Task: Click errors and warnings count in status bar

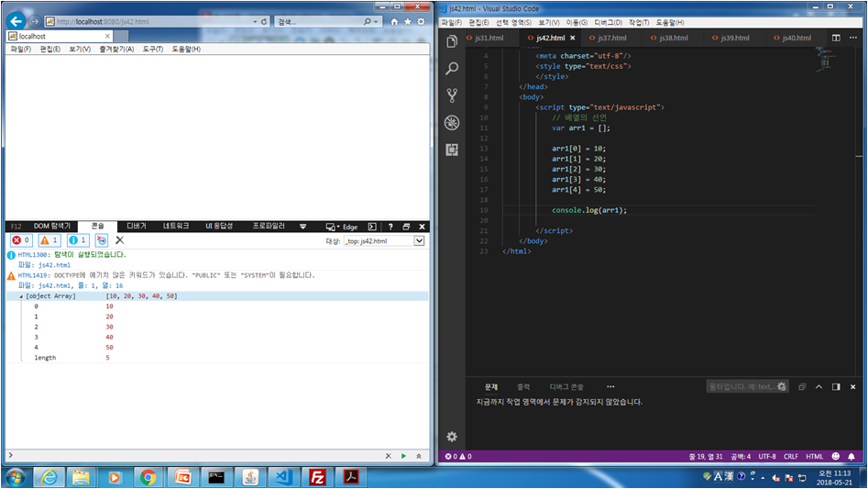Action: pos(458,457)
